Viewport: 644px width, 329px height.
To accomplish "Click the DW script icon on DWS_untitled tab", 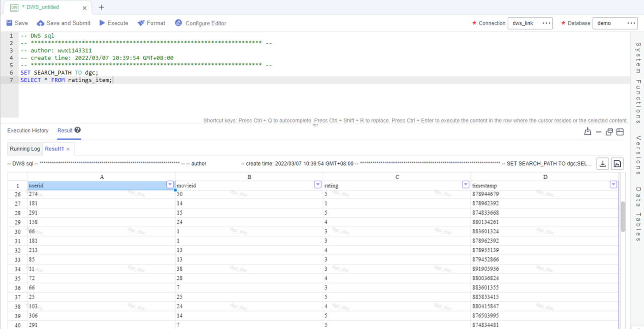I will click(x=14, y=7).
